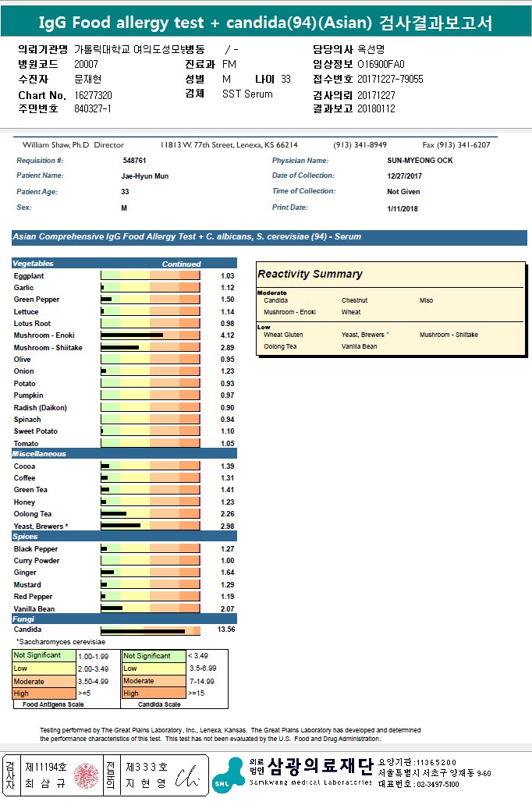Click Candida Scale Moderate color cell
The image size is (532, 805).
click(x=154, y=681)
